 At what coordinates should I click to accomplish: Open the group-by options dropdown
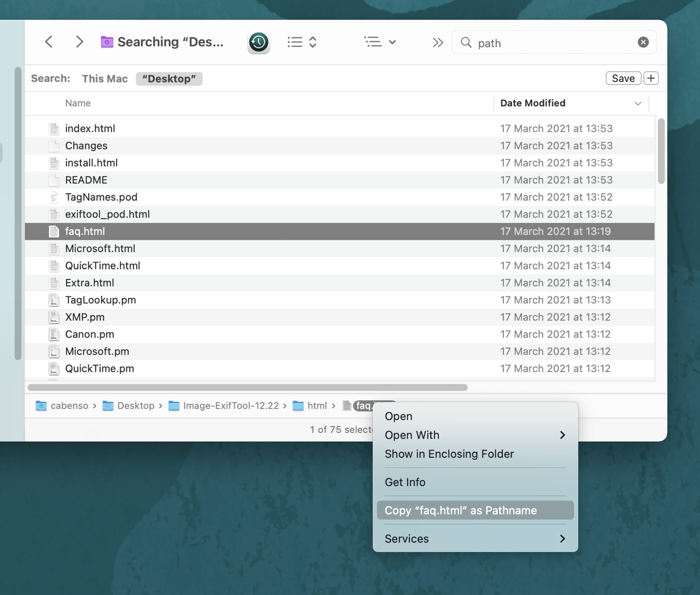[380, 42]
